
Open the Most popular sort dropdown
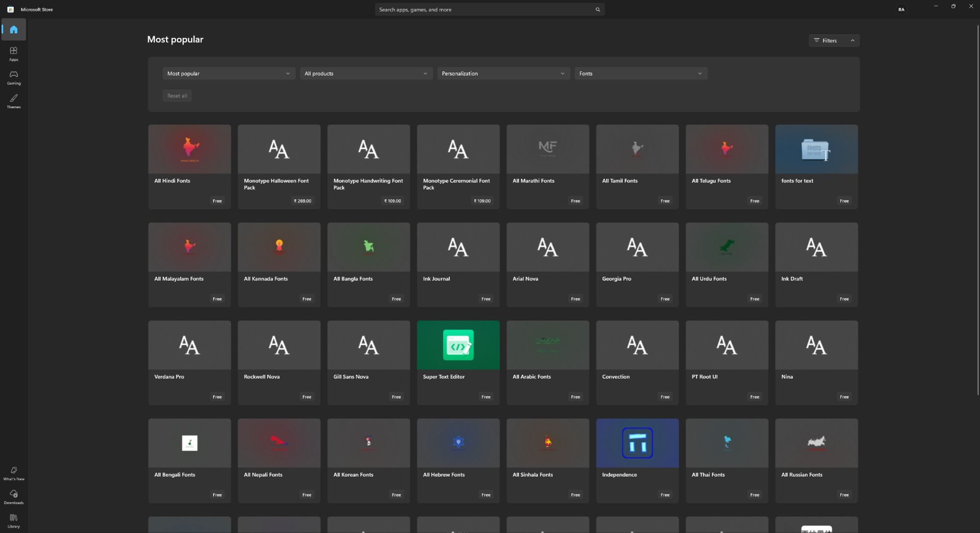click(x=229, y=73)
